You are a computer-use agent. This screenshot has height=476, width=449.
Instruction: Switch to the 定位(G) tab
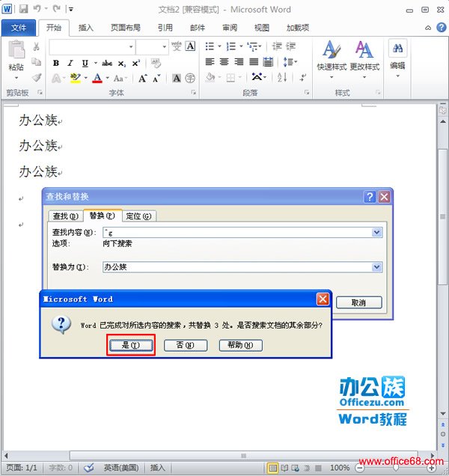click(x=138, y=216)
